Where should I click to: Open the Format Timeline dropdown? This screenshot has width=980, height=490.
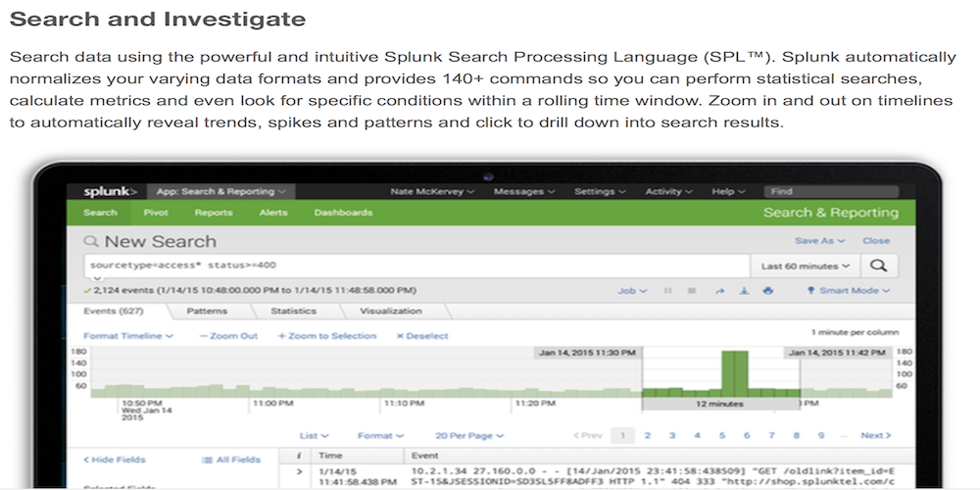tap(128, 335)
